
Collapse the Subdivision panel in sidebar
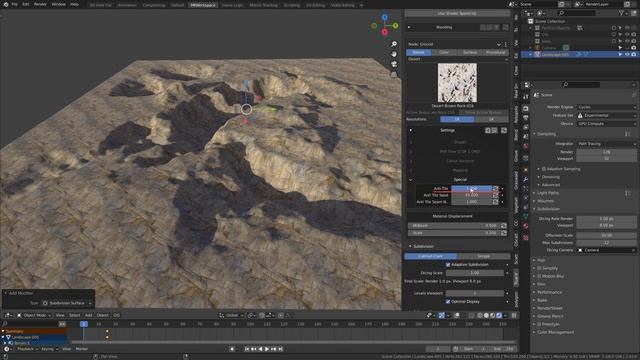pyautogui.click(x=410, y=246)
